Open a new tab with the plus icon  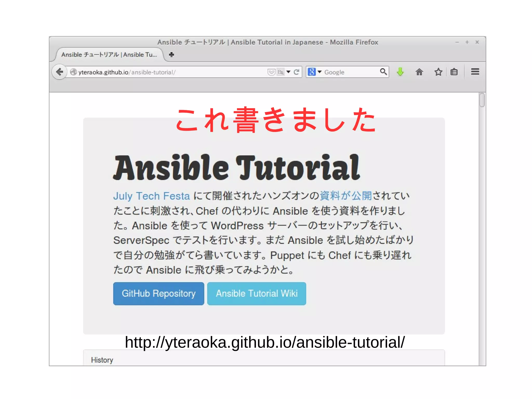point(171,55)
